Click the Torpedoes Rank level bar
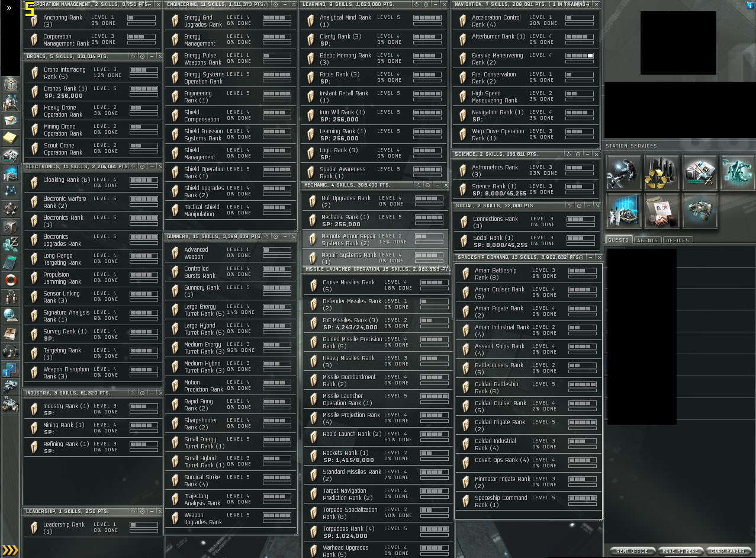This screenshot has width=756, height=558. coord(435,529)
